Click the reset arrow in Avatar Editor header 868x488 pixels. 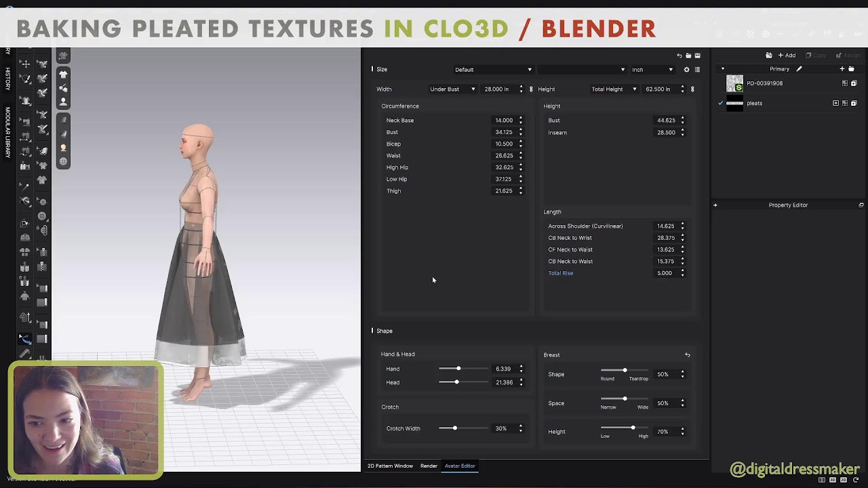tap(679, 56)
